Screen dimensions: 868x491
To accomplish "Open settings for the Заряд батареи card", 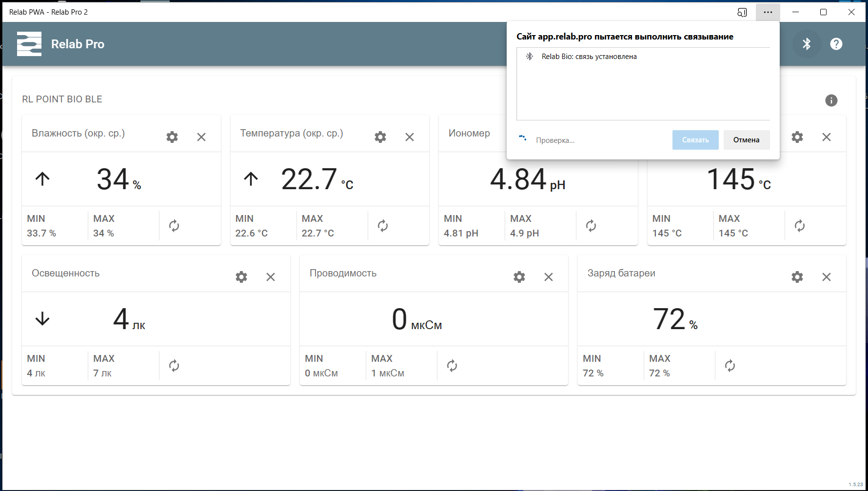I will (x=797, y=277).
